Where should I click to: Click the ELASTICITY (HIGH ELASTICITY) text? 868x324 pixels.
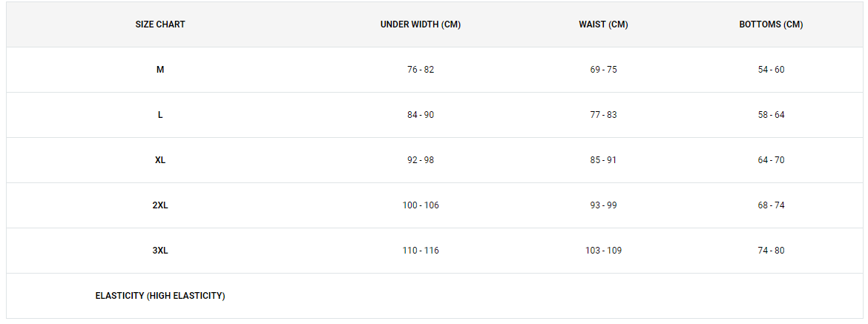tap(160, 296)
